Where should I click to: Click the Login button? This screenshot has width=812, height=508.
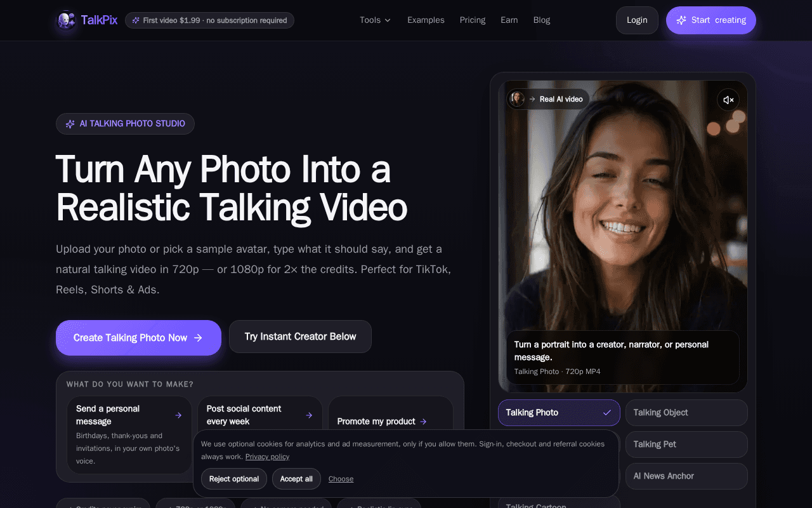(x=637, y=20)
